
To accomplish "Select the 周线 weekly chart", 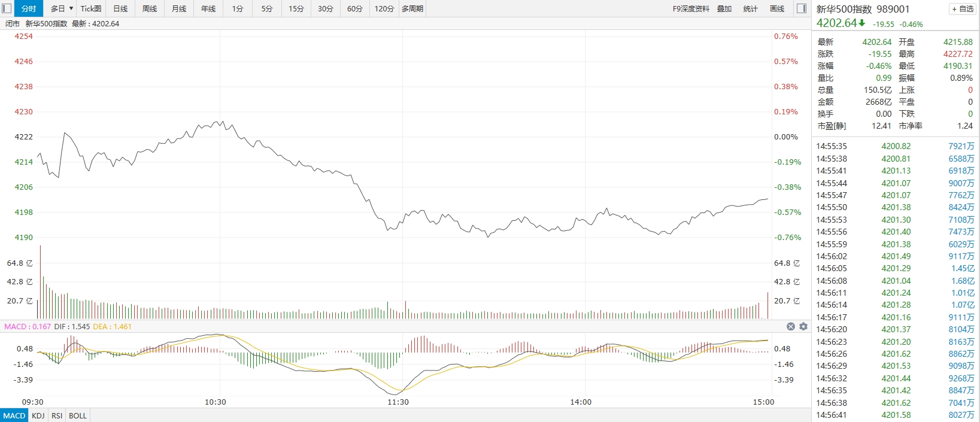I will point(150,8).
